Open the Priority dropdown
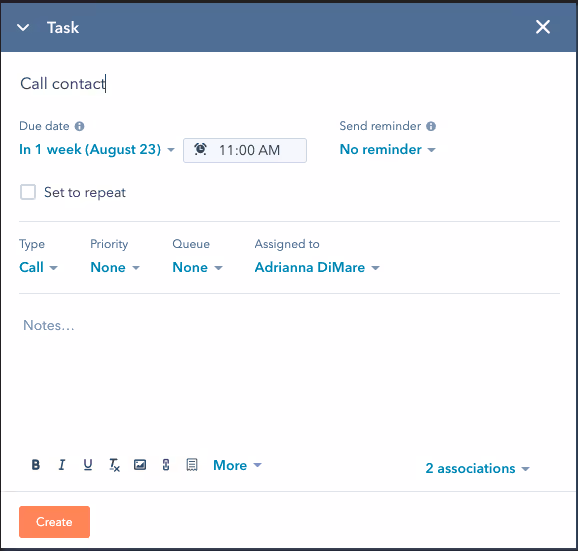 [115, 267]
